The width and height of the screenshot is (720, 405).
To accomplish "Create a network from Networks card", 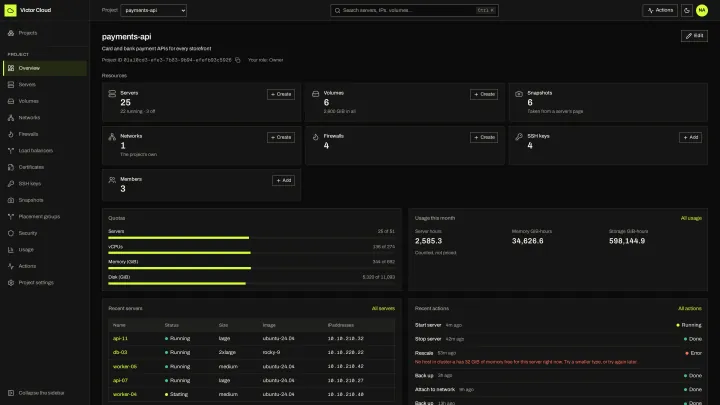I will tap(281, 137).
